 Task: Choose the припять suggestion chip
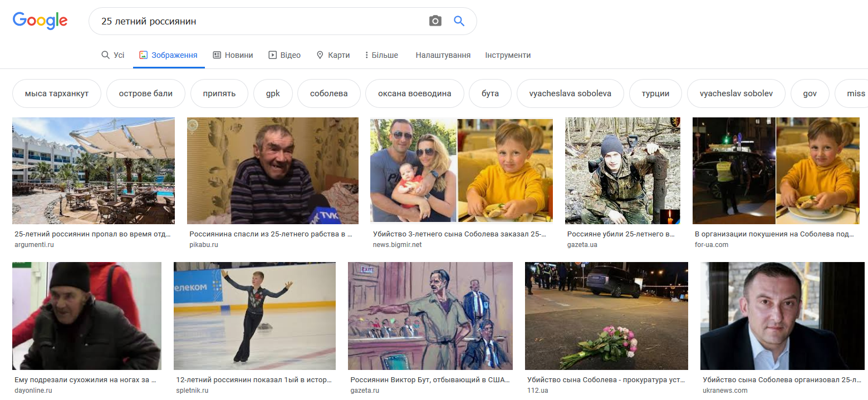220,93
